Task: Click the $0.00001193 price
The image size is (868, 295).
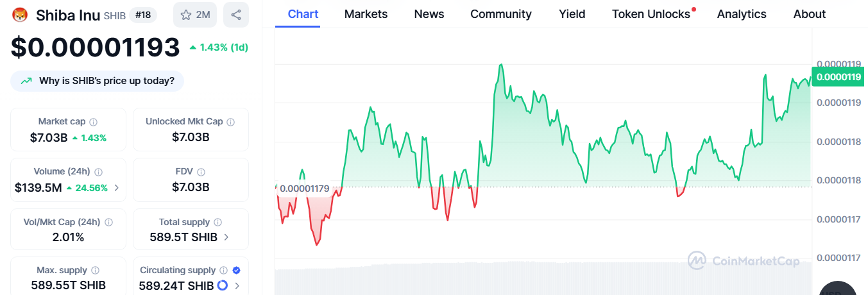Action: click(x=95, y=48)
